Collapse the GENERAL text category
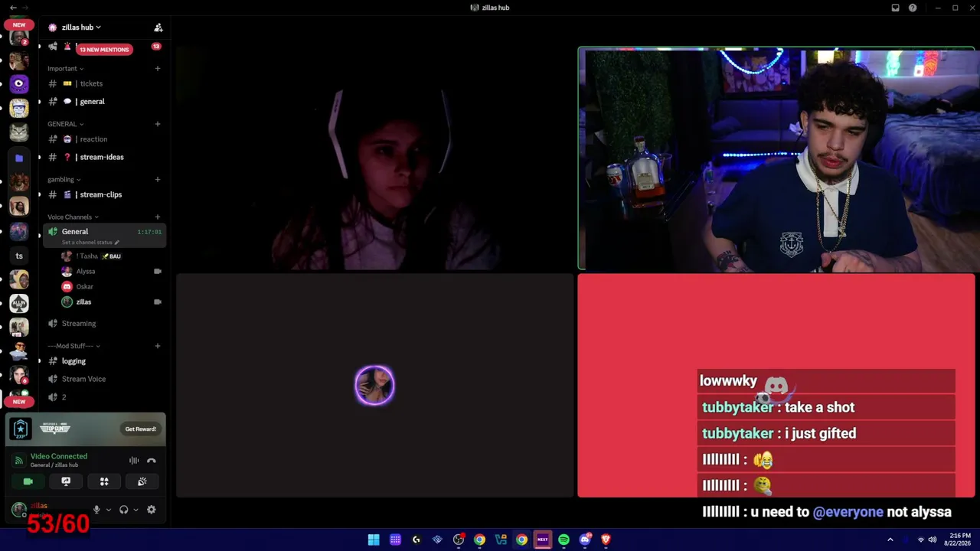This screenshot has height=551, width=980. (66, 124)
